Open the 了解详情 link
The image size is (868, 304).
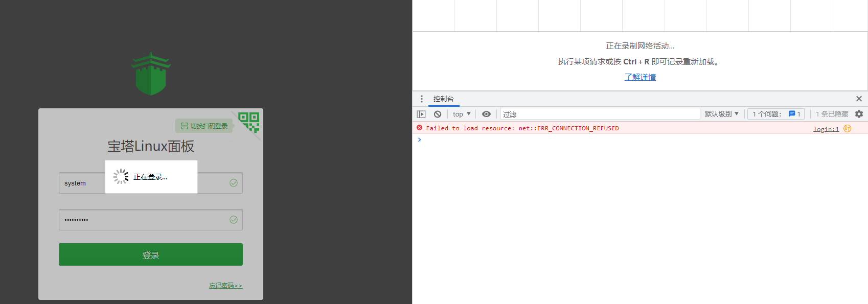(640, 77)
